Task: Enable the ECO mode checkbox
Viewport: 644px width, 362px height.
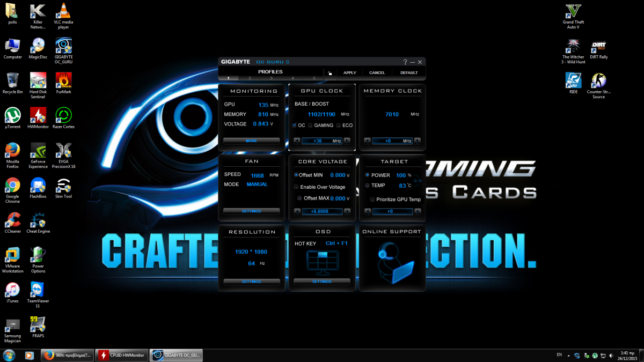Action: pos(338,125)
